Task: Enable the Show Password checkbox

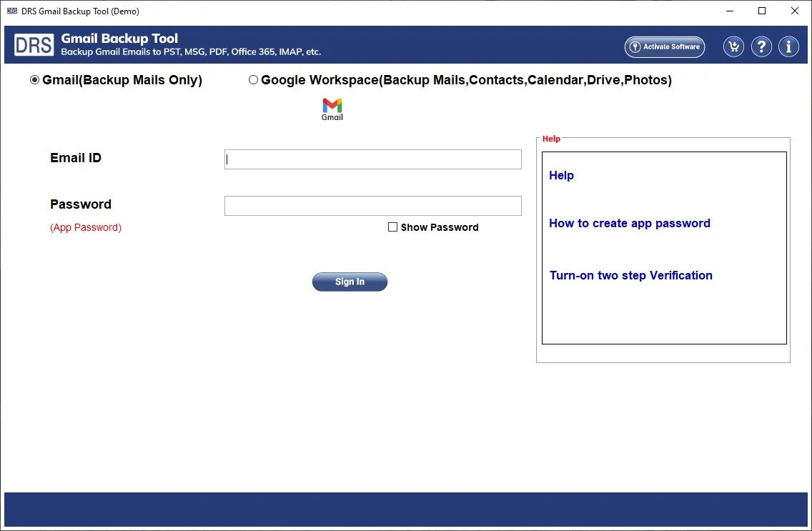Action: 392,227
